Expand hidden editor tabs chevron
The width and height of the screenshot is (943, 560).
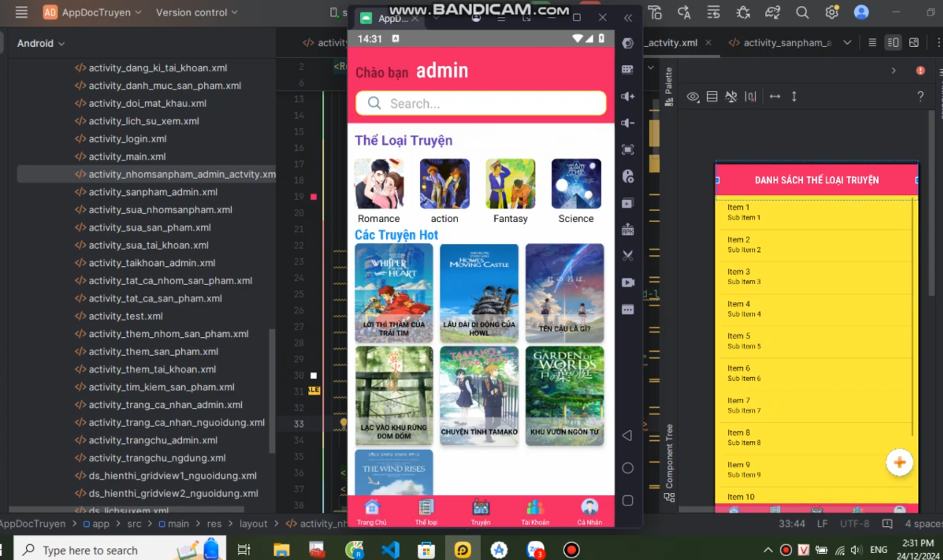pyautogui.click(x=847, y=43)
